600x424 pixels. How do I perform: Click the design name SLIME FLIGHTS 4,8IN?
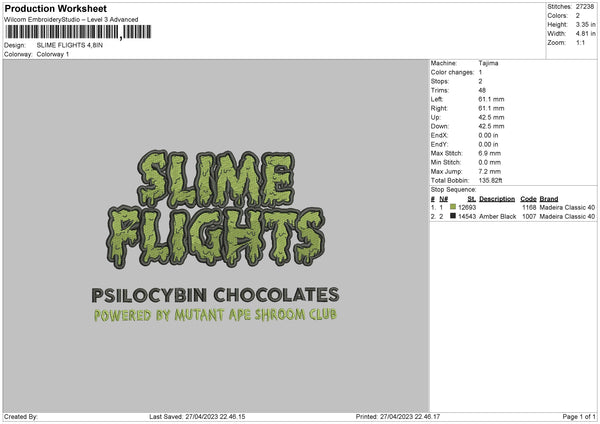(70, 45)
